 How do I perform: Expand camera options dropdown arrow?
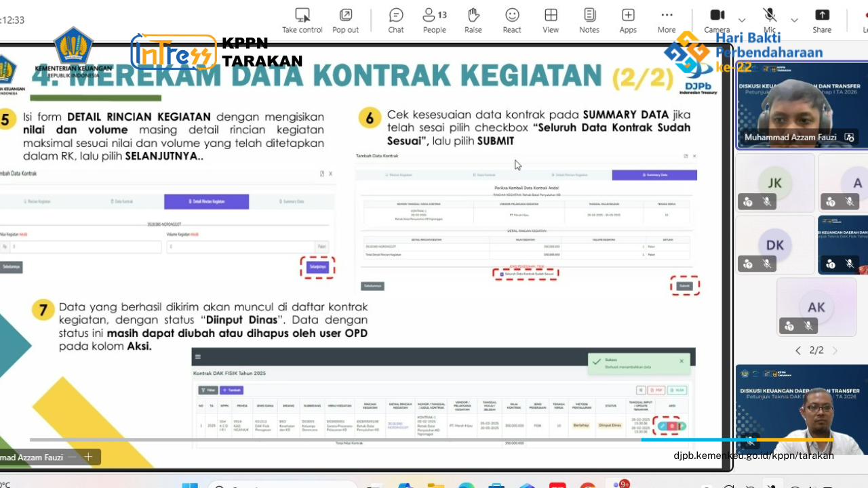742,20
